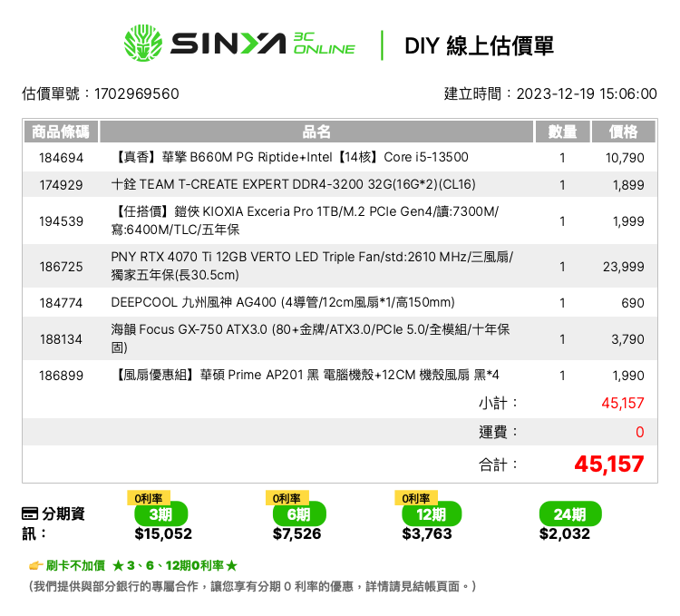Click the 小計 label
The width and height of the screenshot is (680, 616).
click(x=498, y=403)
